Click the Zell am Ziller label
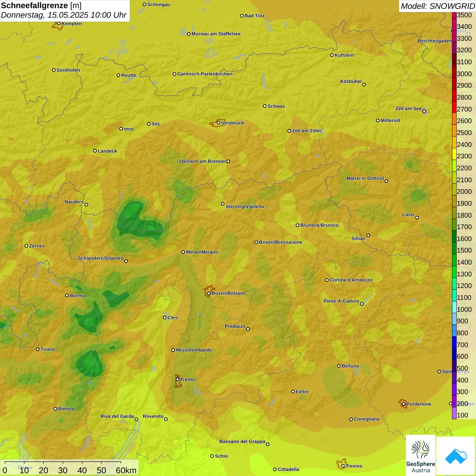This screenshot has width=476, height=476. click(307, 131)
